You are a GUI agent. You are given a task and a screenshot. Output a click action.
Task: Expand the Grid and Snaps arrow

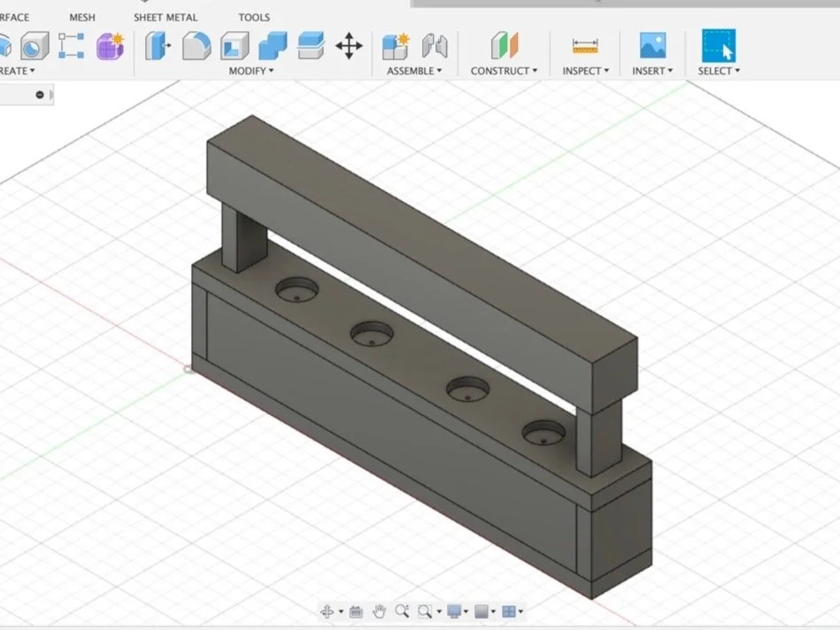[493, 611]
